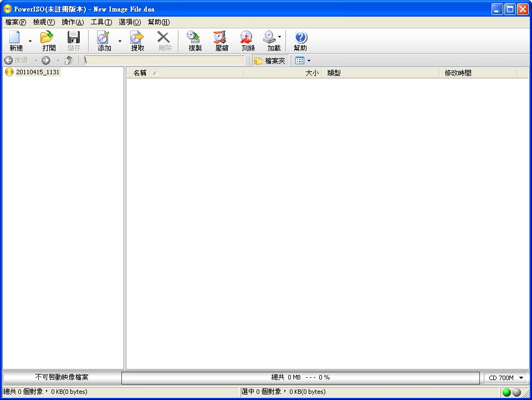
Task: Click the Mount (加載) virtual drive icon
Action: 271,41
